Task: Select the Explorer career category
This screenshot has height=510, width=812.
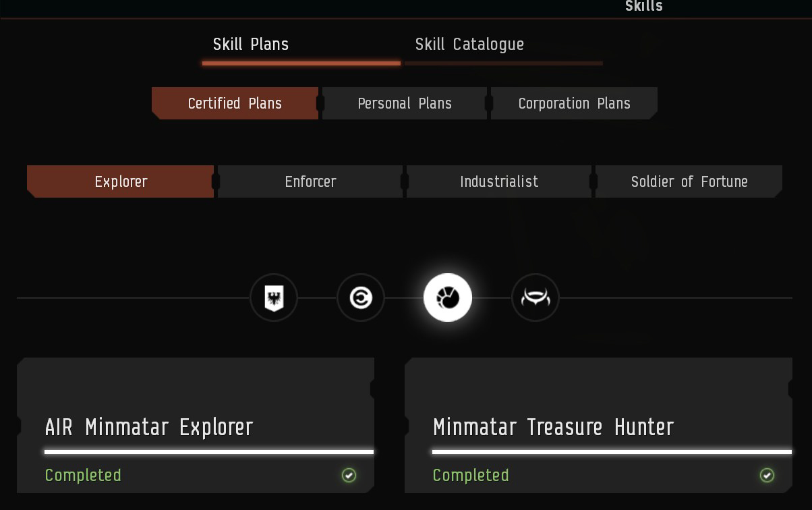Action: (121, 181)
